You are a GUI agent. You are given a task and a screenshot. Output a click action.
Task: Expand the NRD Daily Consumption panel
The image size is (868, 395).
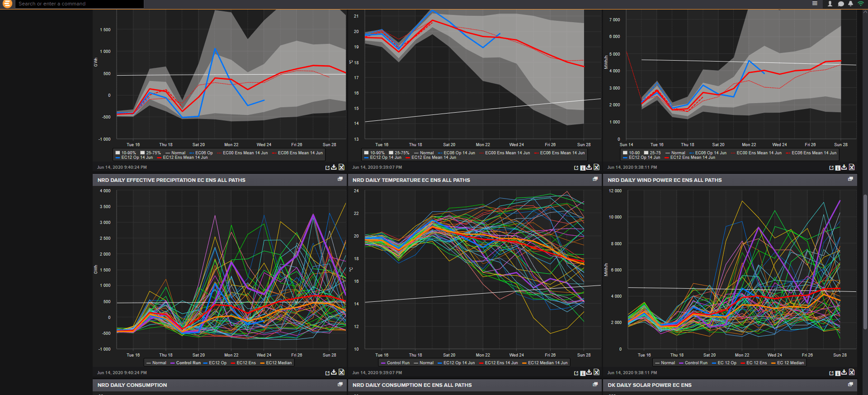[340, 384]
